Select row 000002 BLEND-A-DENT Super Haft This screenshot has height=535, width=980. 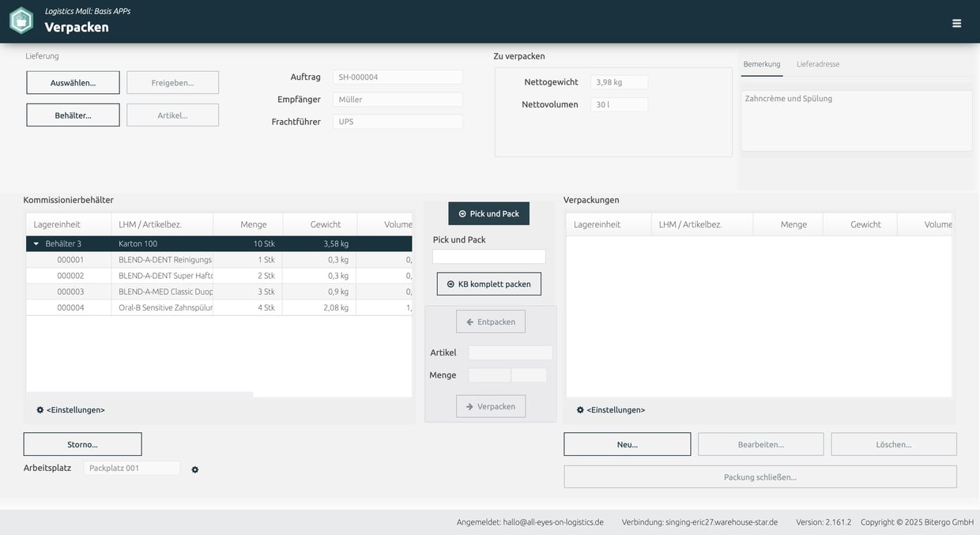pyautogui.click(x=219, y=276)
